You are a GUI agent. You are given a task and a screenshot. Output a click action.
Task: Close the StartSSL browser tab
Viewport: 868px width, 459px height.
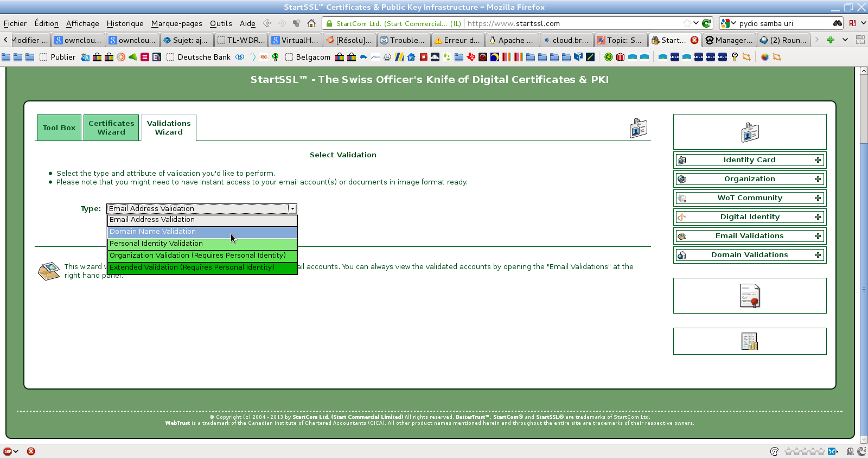point(694,40)
